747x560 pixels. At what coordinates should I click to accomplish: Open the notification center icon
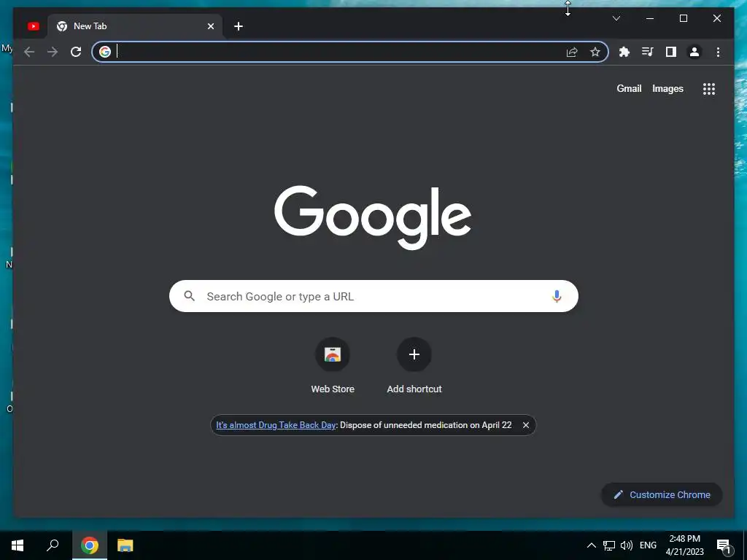click(x=724, y=545)
